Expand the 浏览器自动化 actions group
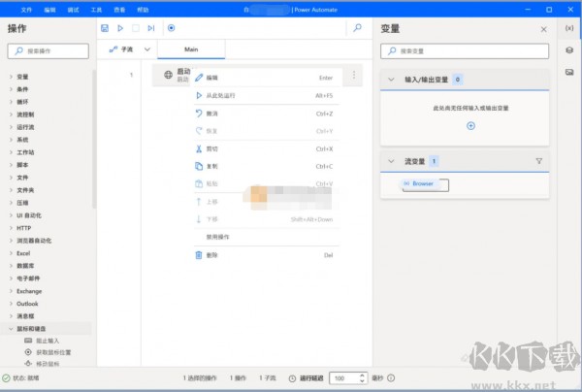This screenshot has height=392, width=582. click(x=12, y=240)
